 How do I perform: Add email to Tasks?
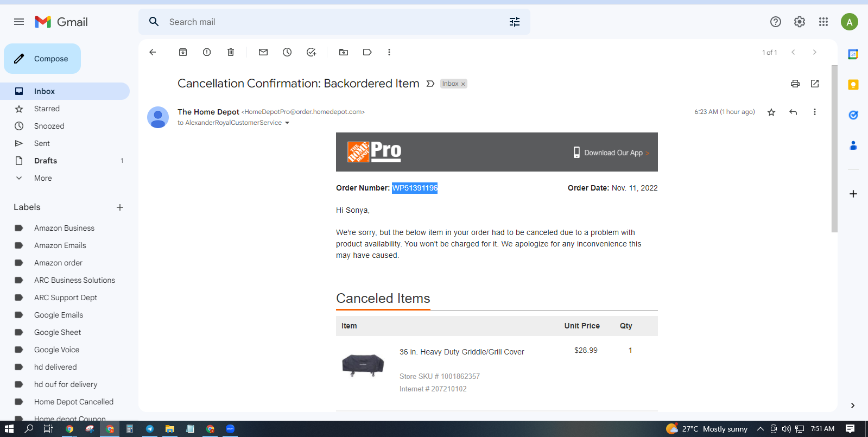(311, 52)
